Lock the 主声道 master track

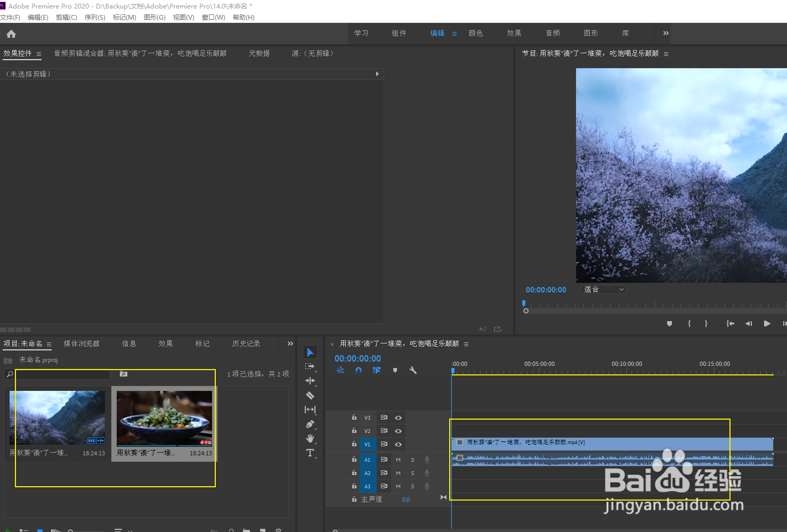tap(354, 499)
